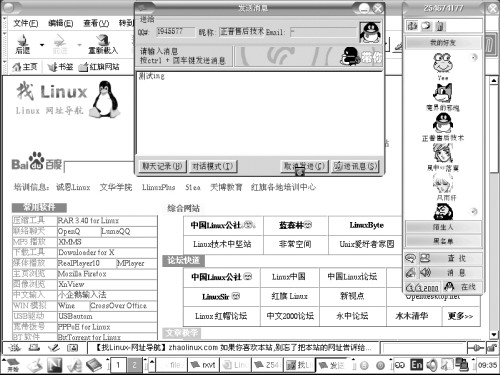Image resolution: width=500 pixels, height=375 pixels.
Task: Click the browser scrollbar up arrow
Action: tap(494, 81)
